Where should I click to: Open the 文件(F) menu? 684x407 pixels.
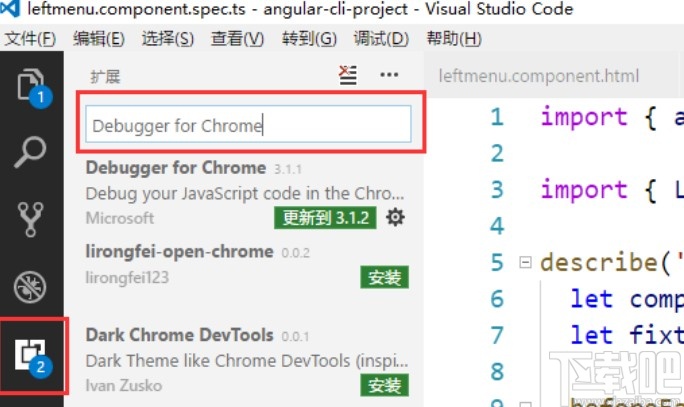[30, 39]
